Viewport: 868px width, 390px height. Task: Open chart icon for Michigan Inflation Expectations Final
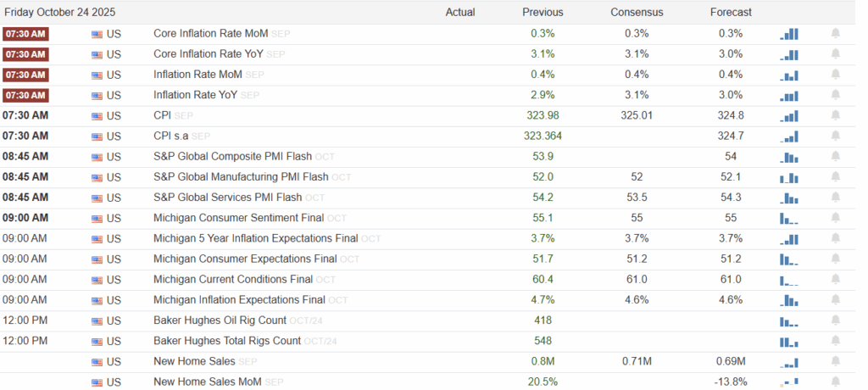[788, 300]
